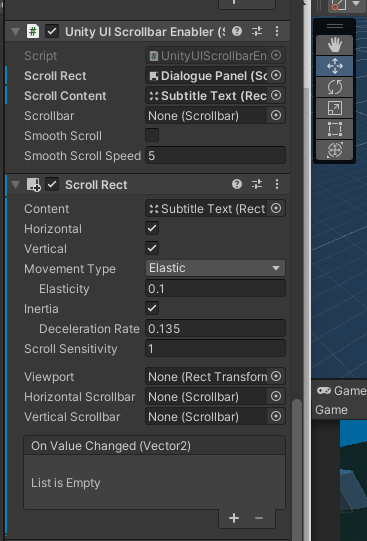Open object picker for Content field
Screen dimensions: 367x541
coord(276,208)
